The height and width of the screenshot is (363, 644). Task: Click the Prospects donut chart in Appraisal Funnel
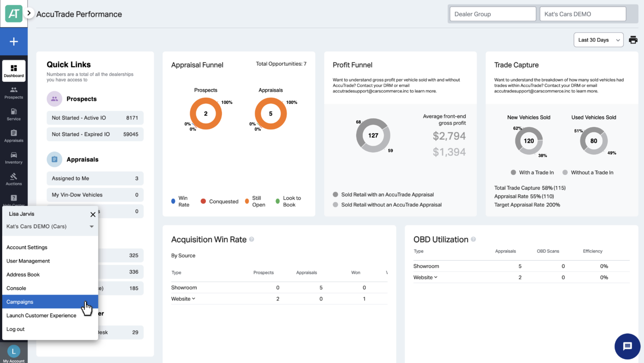point(206,114)
